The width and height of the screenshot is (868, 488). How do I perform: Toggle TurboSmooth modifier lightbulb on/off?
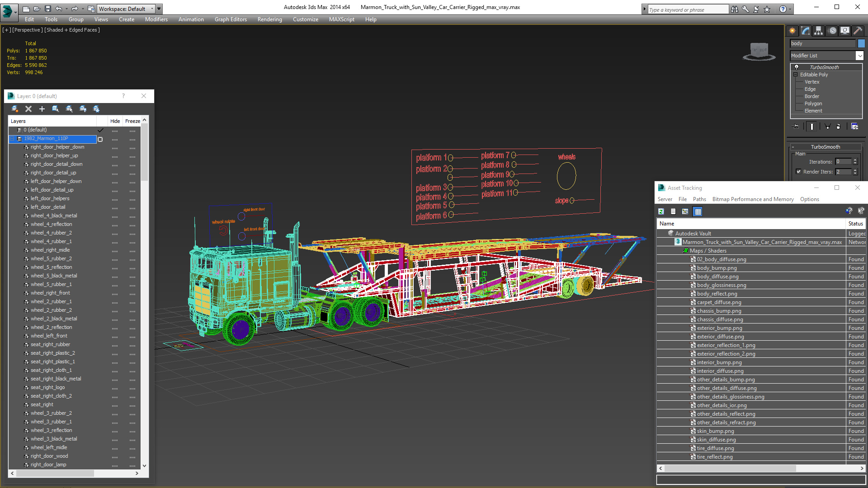pyautogui.click(x=797, y=67)
